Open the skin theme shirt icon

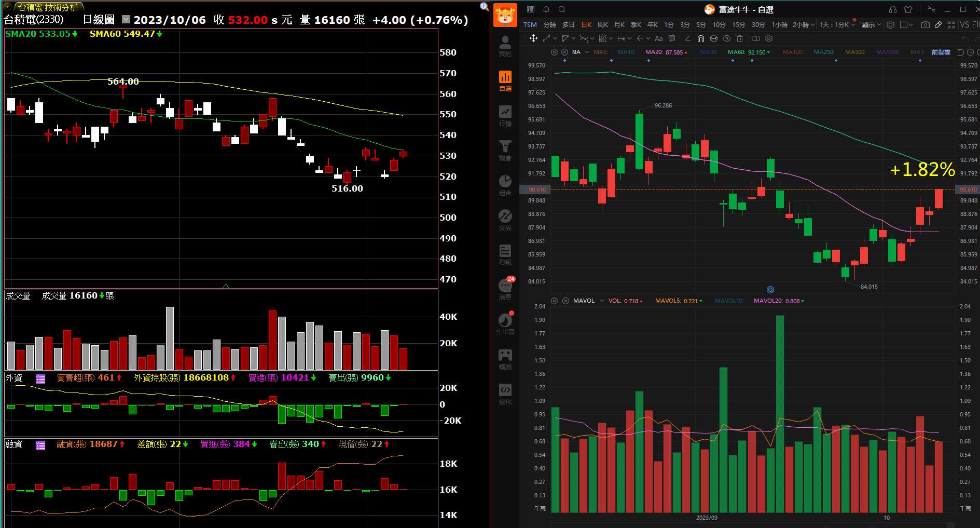(908, 9)
